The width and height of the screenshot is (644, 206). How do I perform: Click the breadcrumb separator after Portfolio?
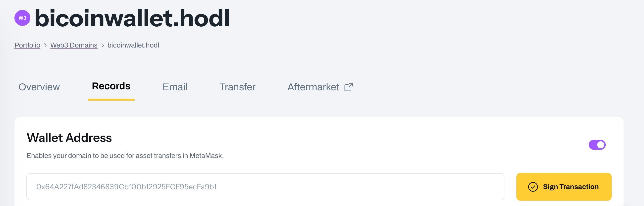click(x=46, y=45)
